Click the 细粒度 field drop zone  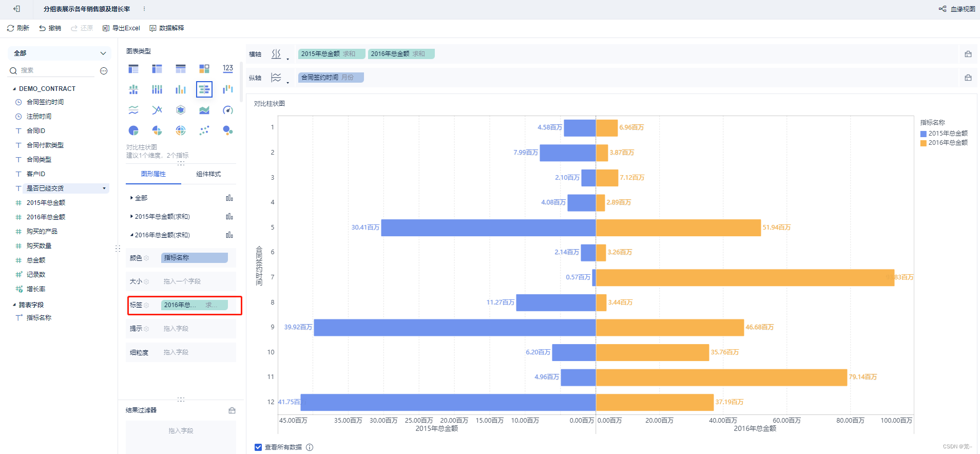(x=195, y=352)
